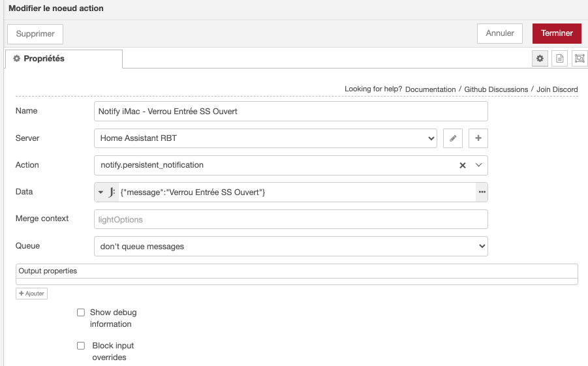This screenshot has width=588, height=366.
Task: Clear the Action field with X icon
Action: point(463,166)
